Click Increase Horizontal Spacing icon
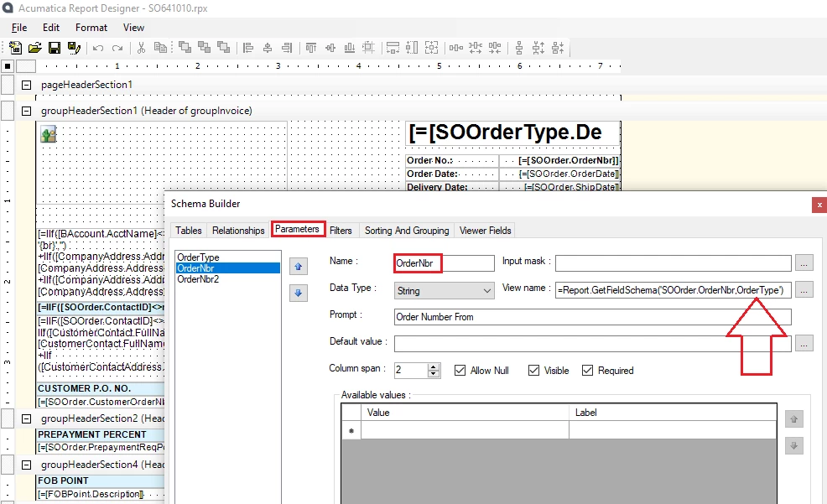Screen dimensions: 827x504 [476, 48]
